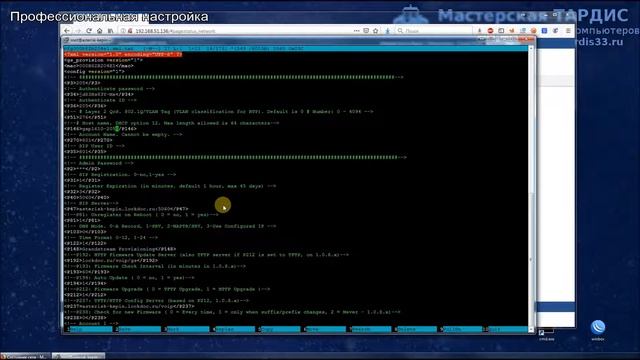This screenshot has height=360, width=640.
Task: Switch to the PuTTY taskbar button
Action: pos(78,356)
